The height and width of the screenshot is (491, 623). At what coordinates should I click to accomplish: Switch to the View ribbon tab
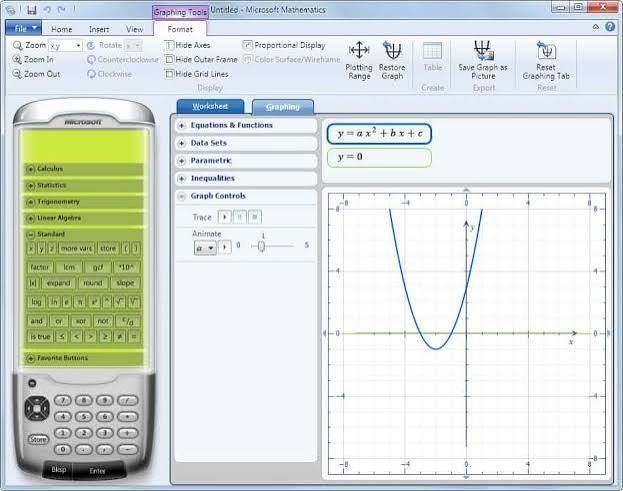pyautogui.click(x=134, y=29)
